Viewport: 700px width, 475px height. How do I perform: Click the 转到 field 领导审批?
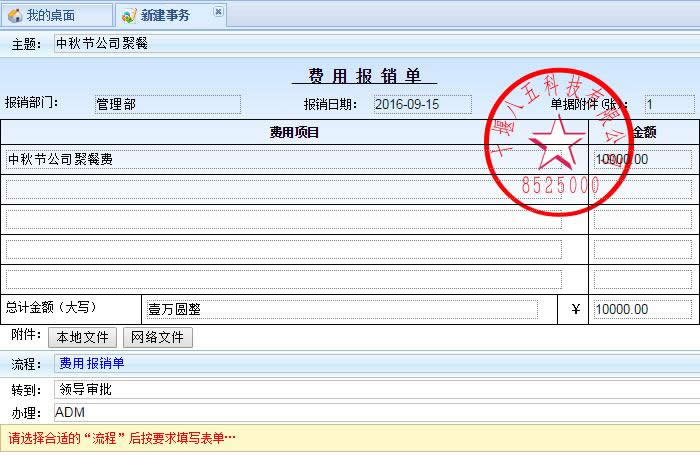[376, 390]
